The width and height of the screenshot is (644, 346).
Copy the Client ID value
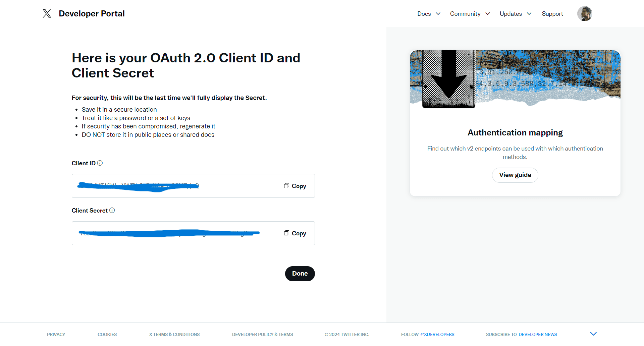pyautogui.click(x=295, y=186)
